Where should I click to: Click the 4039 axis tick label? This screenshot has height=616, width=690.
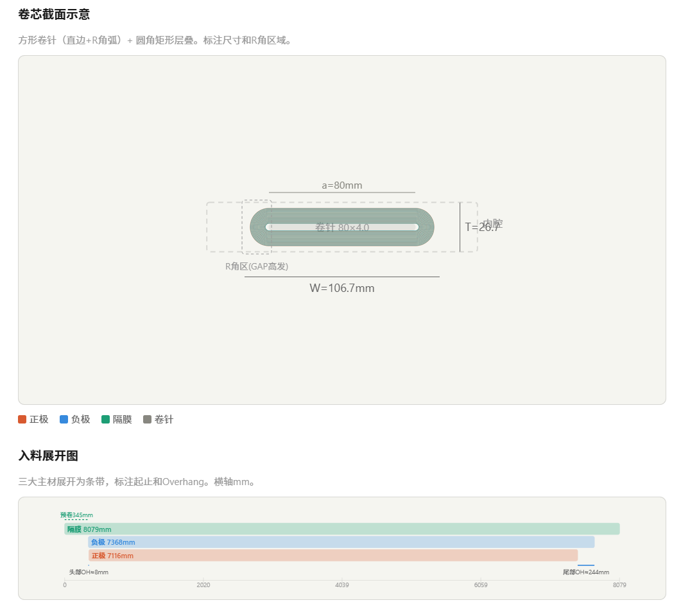[x=342, y=585]
